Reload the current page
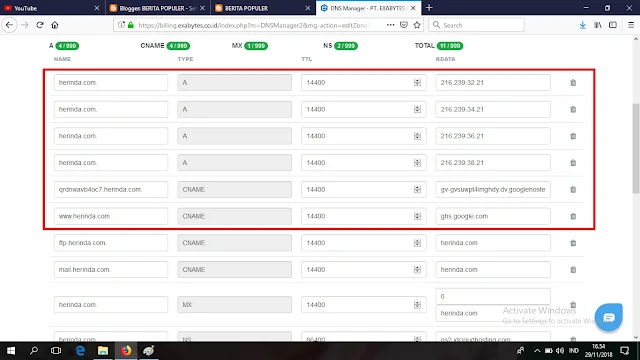The width and height of the screenshot is (640, 360). (x=40, y=25)
